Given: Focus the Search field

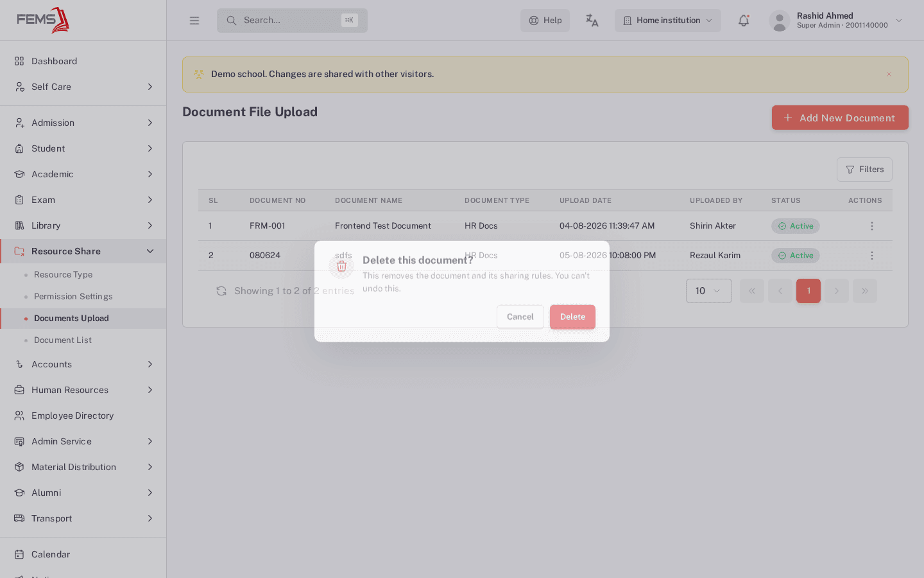Looking at the screenshot, I should coord(292,21).
